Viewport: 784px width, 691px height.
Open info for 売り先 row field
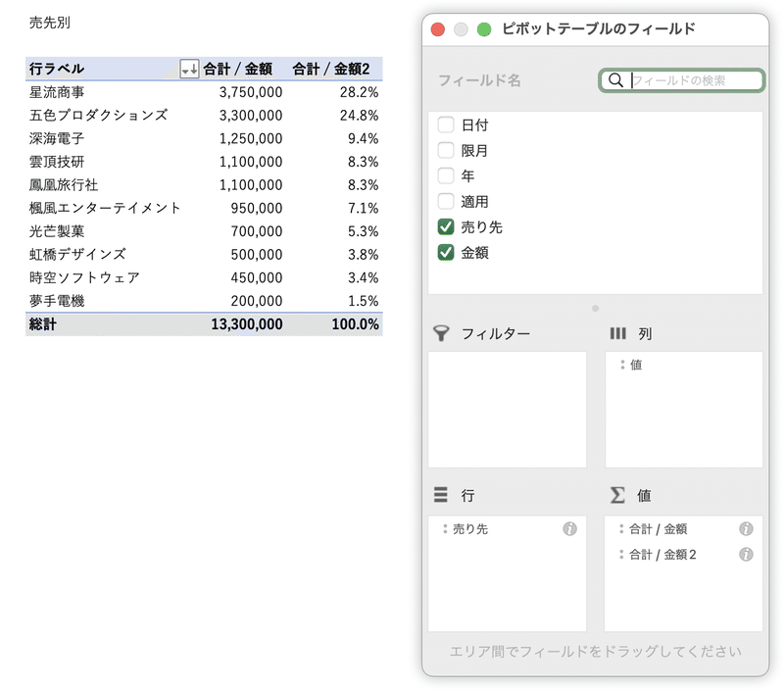click(x=569, y=528)
